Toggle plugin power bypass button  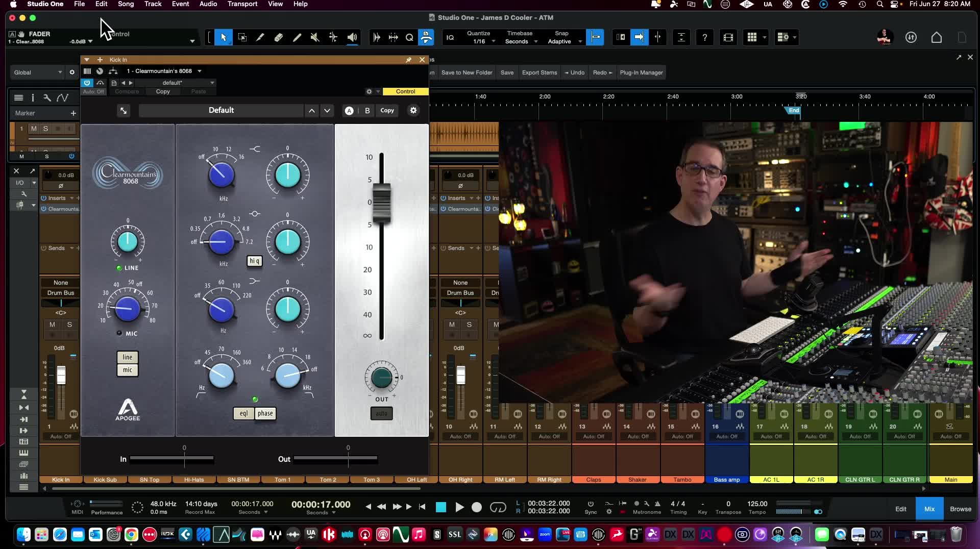click(x=87, y=83)
